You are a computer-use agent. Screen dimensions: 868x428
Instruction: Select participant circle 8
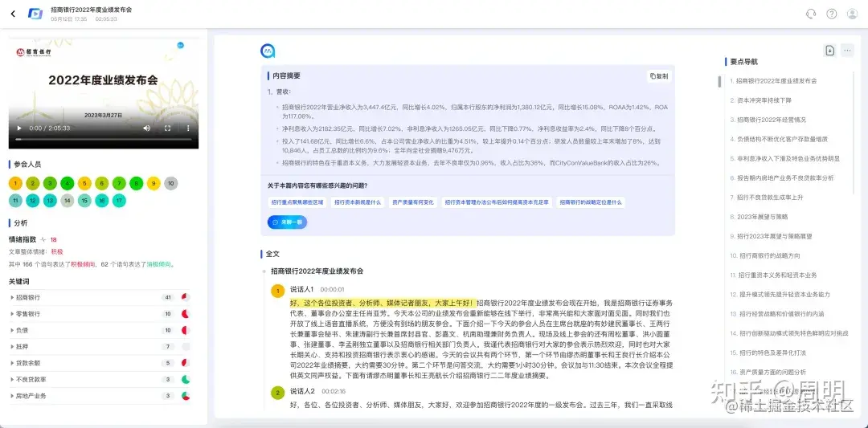(136, 184)
